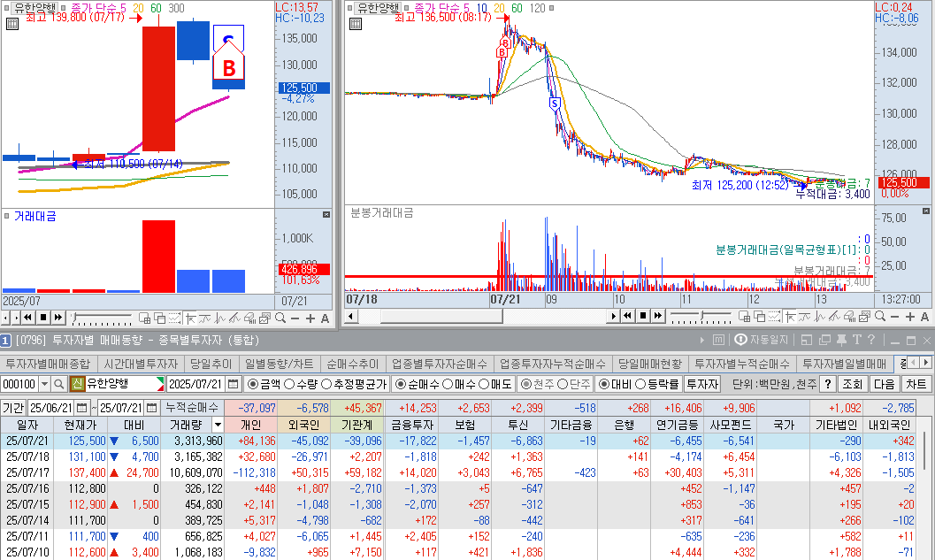
Task: Select the 단주 radio button
Action: (563, 384)
